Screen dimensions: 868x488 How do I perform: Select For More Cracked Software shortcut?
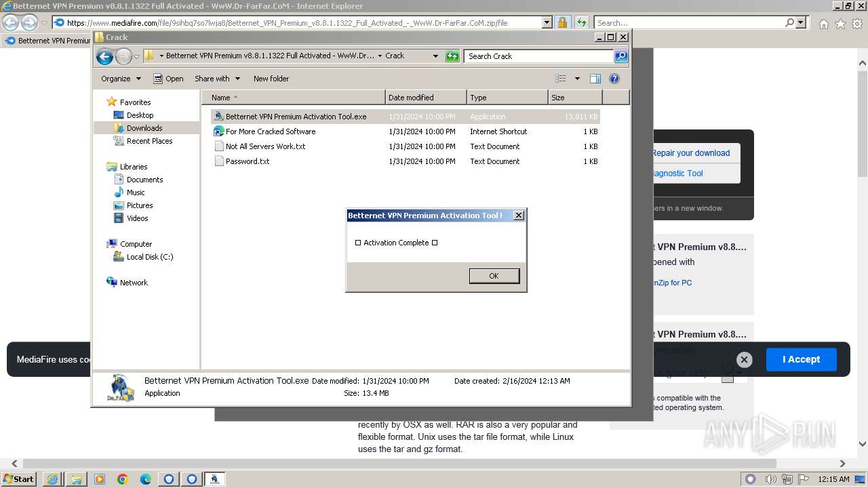point(406,131)
